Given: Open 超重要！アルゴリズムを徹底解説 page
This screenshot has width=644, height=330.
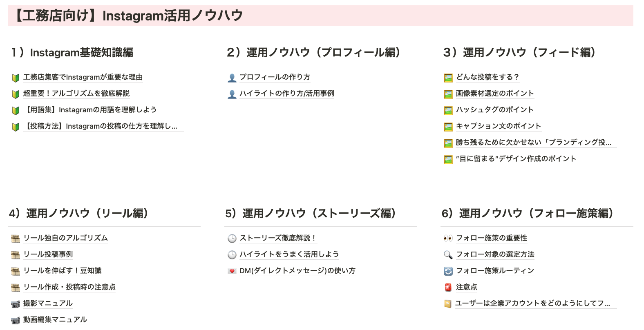Looking at the screenshot, I should click(x=76, y=94).
